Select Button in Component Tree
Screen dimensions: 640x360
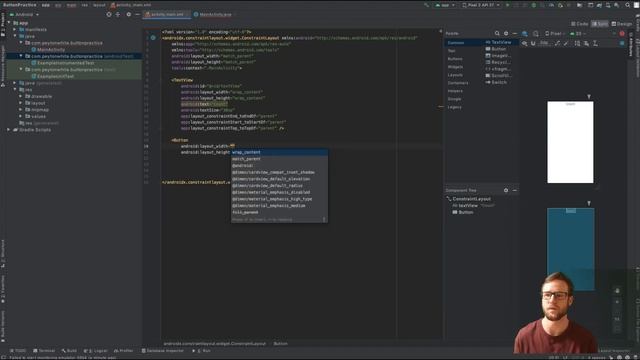[x=462, y=212]
